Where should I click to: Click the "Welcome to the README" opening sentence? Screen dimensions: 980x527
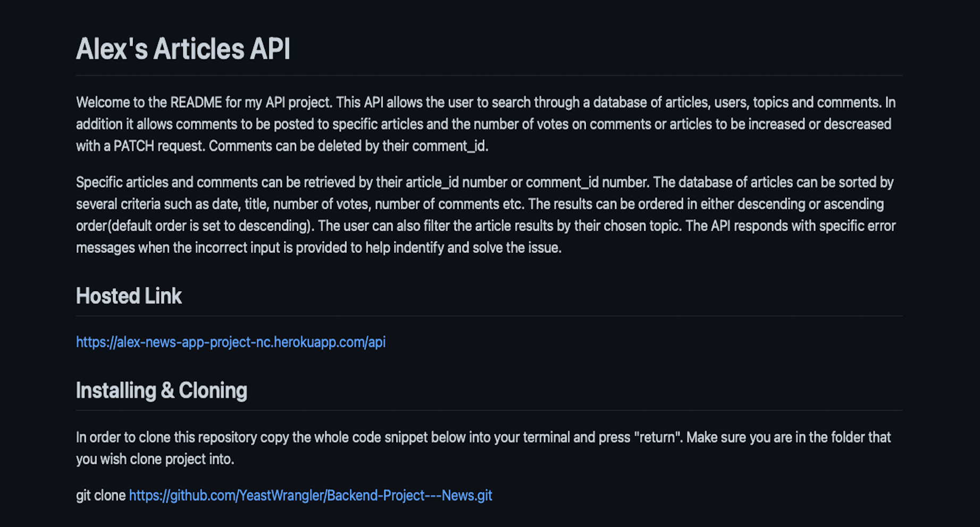(204, 103)
